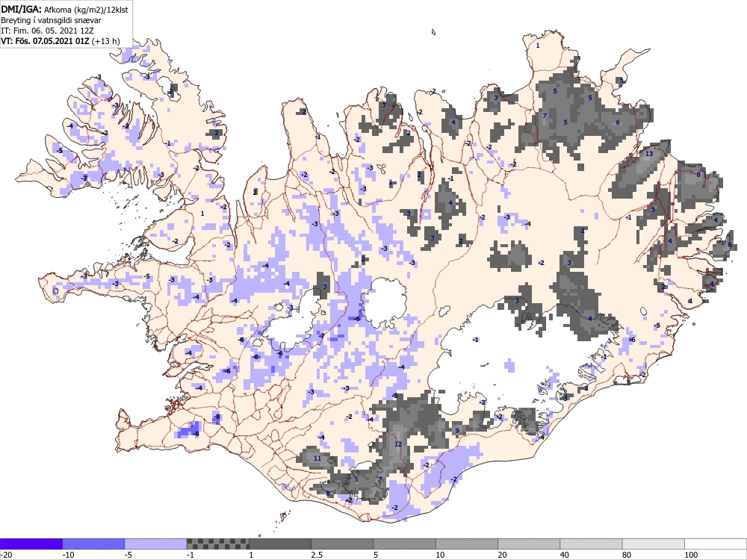747x560 pixels.
Task: Click the -20 label on the legend scale
Action: coord(6,555)
